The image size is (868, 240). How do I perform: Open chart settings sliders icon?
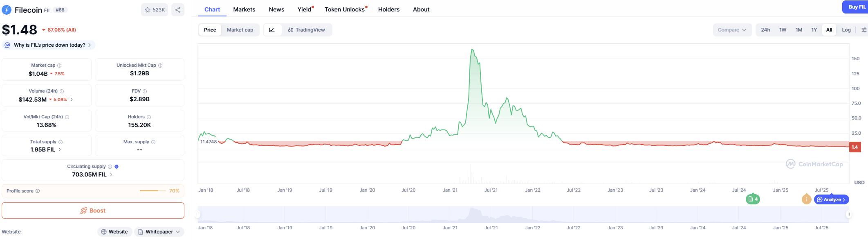(x=864, y=30)
